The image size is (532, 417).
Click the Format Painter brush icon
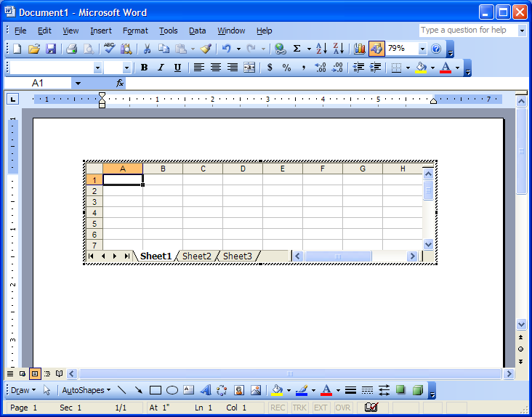click(x=206, y=49)
